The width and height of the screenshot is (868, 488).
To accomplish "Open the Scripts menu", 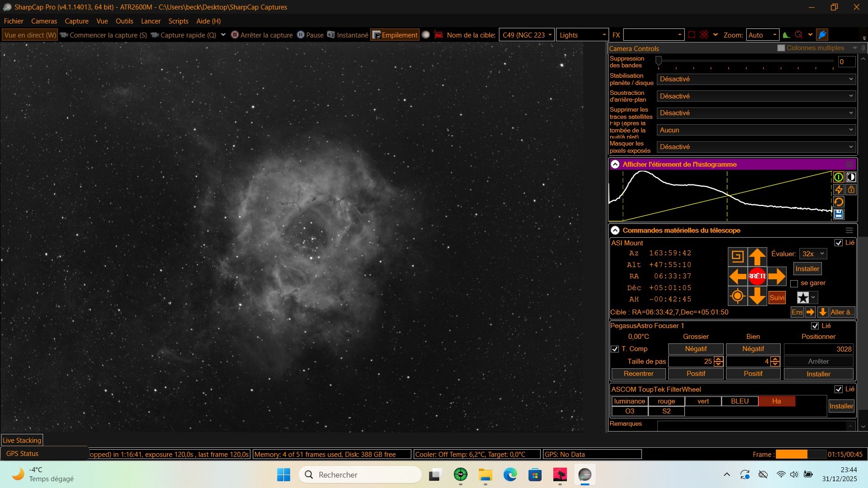I will (x=178, y=21).
